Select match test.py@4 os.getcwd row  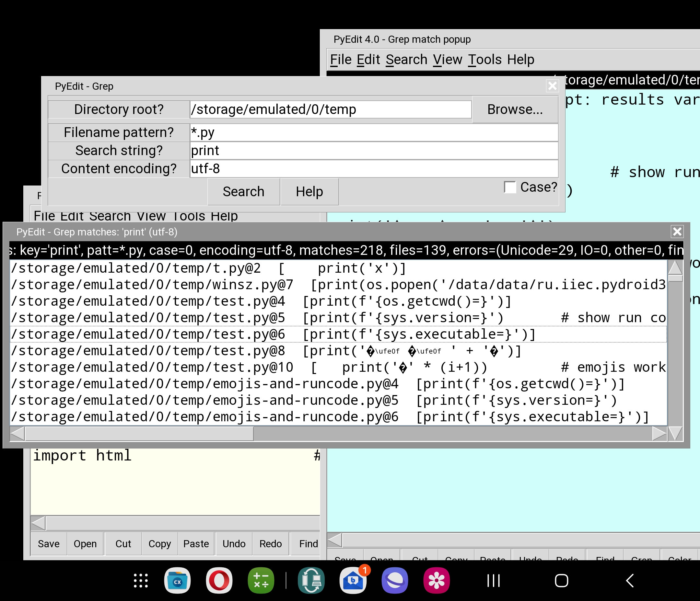tap(339, 301)
